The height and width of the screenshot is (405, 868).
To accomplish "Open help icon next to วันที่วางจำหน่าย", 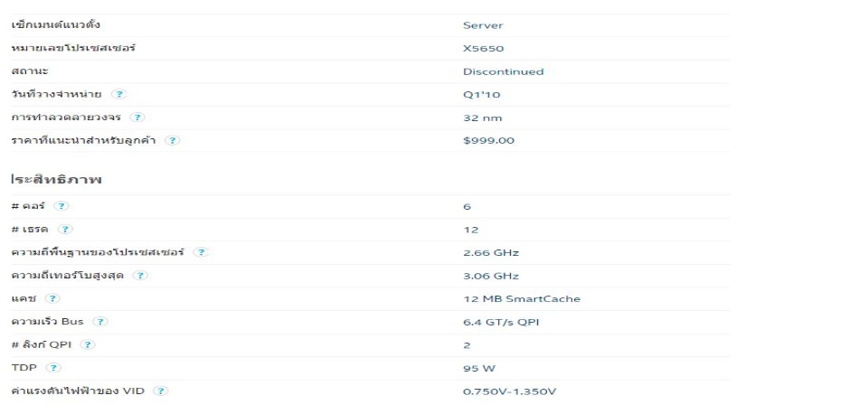I will point(118,94).
